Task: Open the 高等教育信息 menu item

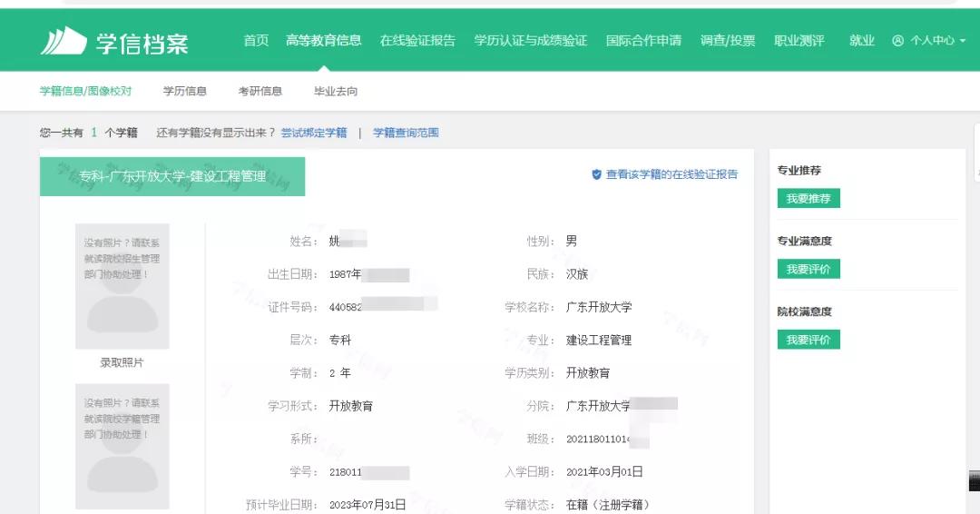Action: tap(324, 41)
